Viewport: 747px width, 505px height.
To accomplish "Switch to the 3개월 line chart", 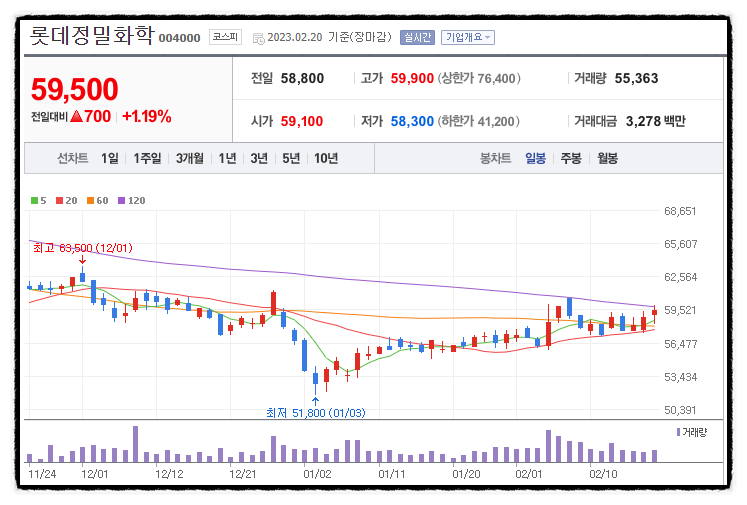I will 190,158.
